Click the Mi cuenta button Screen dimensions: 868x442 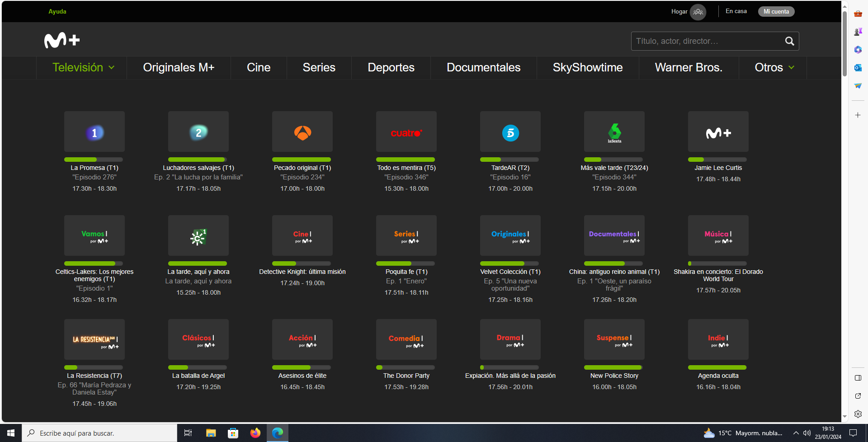pyautogui.click(x=776, y=12)
